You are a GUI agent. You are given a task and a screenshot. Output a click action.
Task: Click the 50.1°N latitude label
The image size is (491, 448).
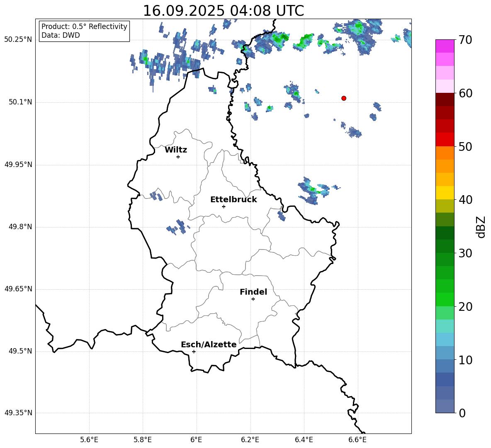coord(20,102)
